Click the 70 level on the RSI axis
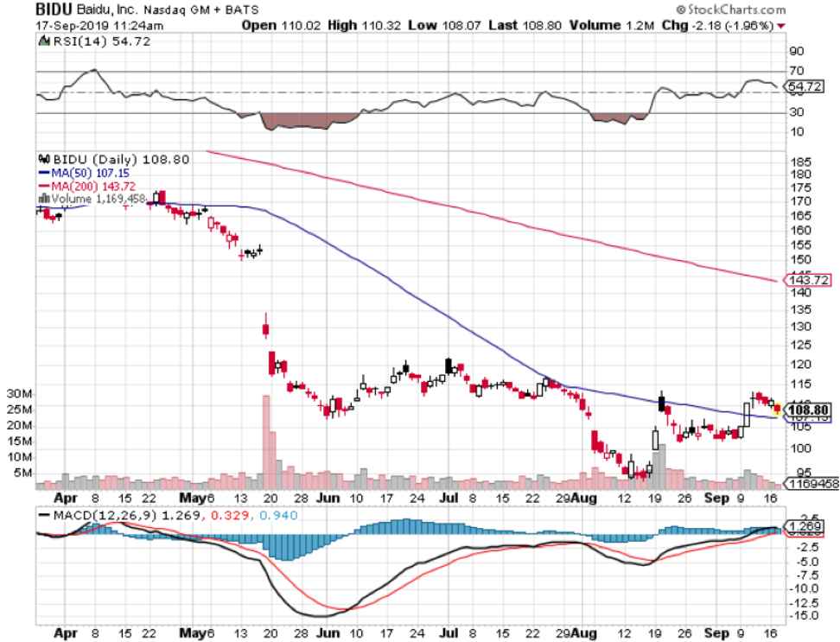This screenshot has height=642, width=840. [x=796, y=71]
